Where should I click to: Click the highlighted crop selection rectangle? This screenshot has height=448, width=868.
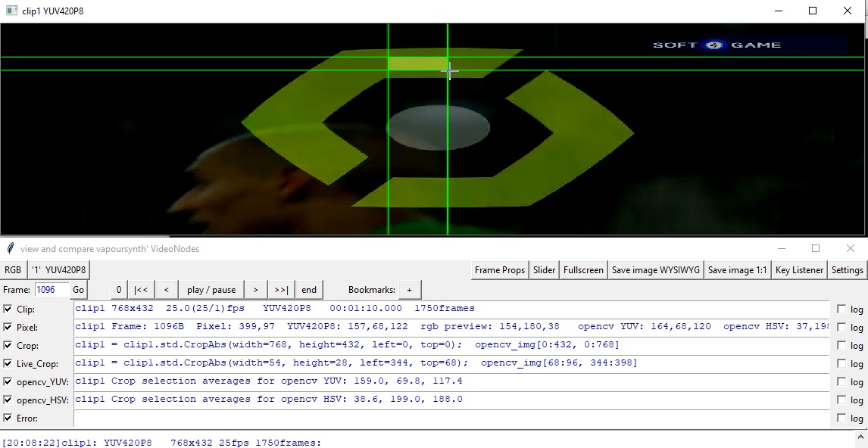(x=418, y=64)
